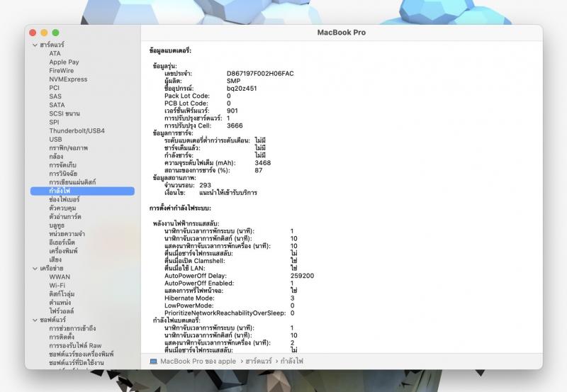
Task: Collapse the ฮาร์ดแวร์ section in sidebar
Action: coord(35,45)
